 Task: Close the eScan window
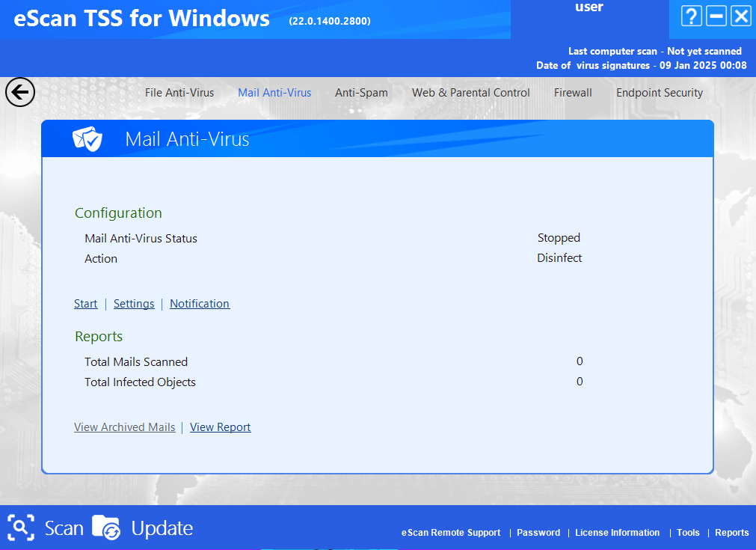[x=741, y=16]
